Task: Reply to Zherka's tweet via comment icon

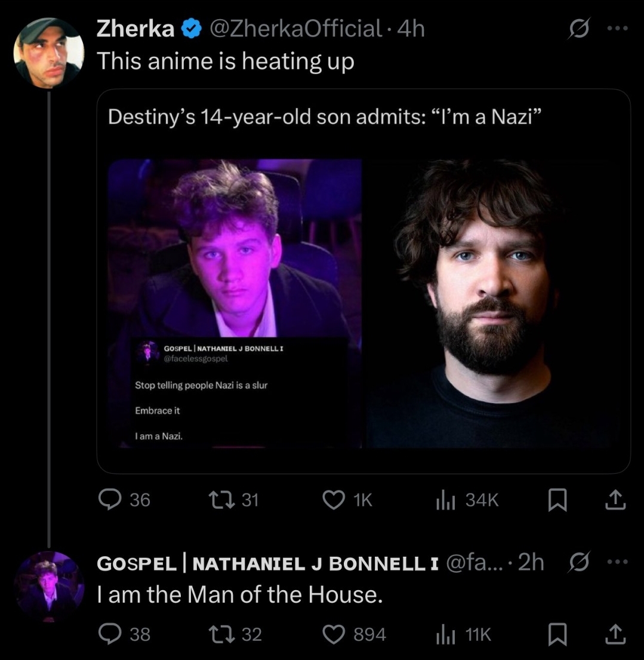Action: (109, 499)
